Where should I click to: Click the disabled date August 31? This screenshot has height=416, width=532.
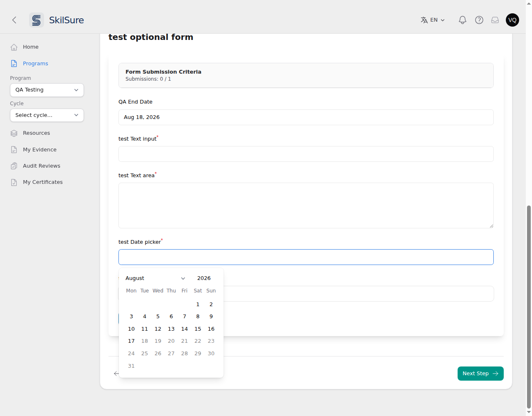pyautogui.click(x=131, y=366)
